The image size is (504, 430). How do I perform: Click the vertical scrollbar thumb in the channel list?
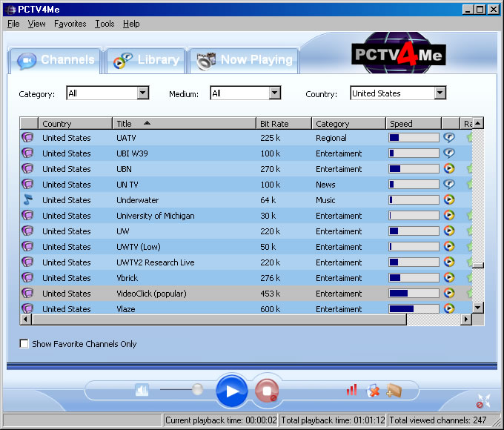click(478, 265)
